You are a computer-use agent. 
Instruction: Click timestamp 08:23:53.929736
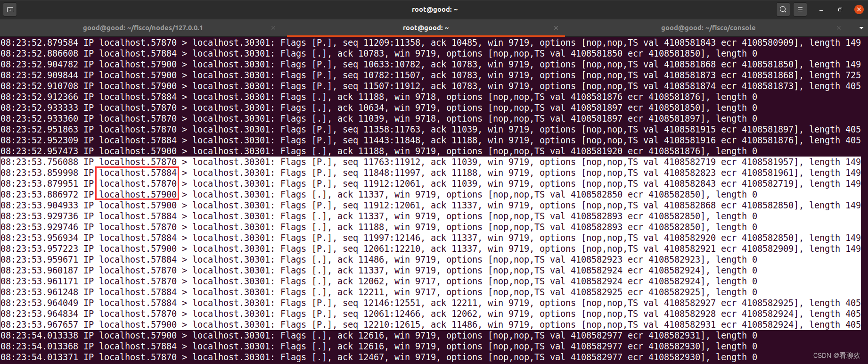click(x=40, y=216)
